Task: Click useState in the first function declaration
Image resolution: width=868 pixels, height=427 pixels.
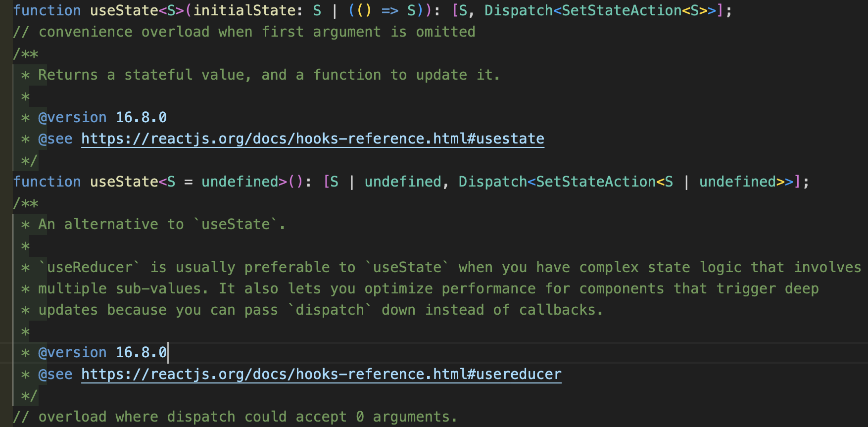Action: coord(124,10)
